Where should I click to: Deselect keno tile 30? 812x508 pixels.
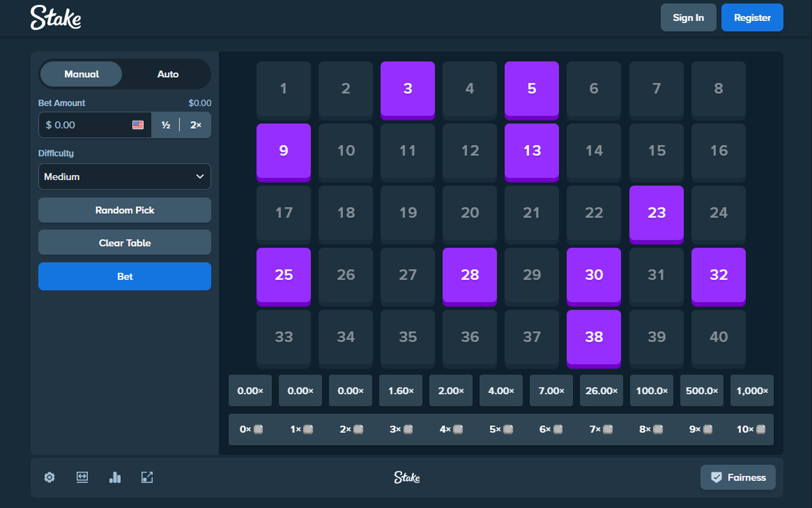(593, 276)
